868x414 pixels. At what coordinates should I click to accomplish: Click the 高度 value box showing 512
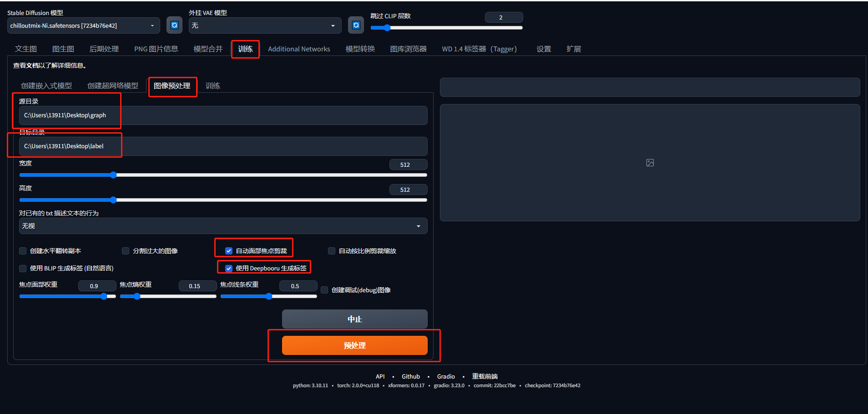[x=408, y=190]
